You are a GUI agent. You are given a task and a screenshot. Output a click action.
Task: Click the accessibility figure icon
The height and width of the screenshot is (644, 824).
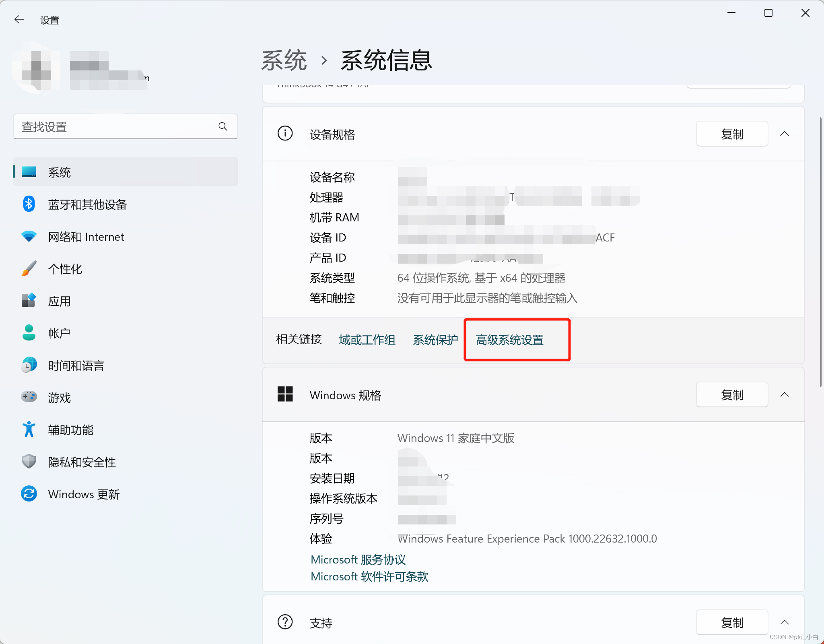pos(29,429)
